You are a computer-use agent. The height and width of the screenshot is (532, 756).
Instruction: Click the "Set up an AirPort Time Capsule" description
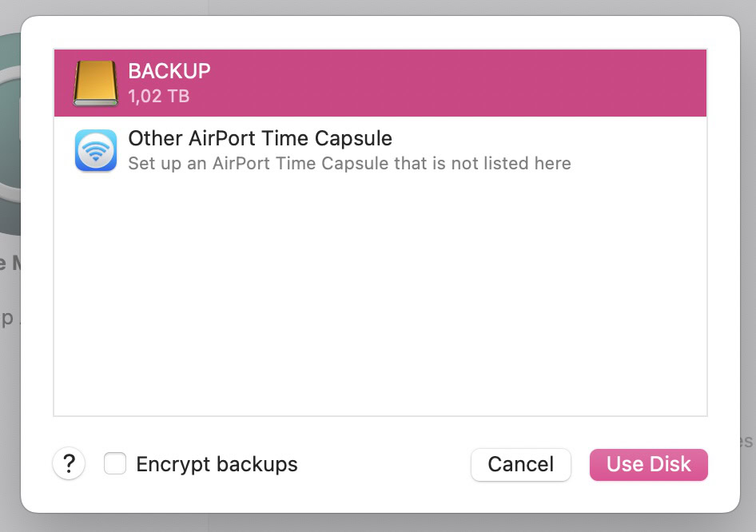(x=349, y=164)
